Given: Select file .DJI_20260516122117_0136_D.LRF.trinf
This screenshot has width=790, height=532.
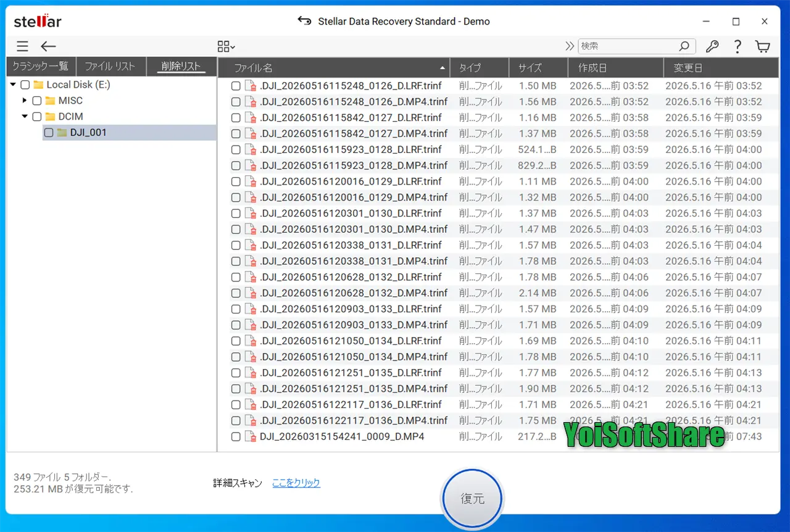Looking at the screenshot, I should 351,405.
